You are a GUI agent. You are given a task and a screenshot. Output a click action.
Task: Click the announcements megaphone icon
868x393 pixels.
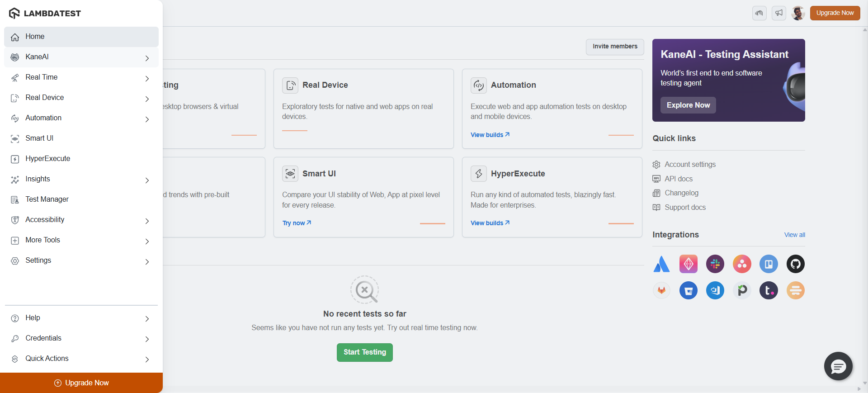(x=779, y=13)
